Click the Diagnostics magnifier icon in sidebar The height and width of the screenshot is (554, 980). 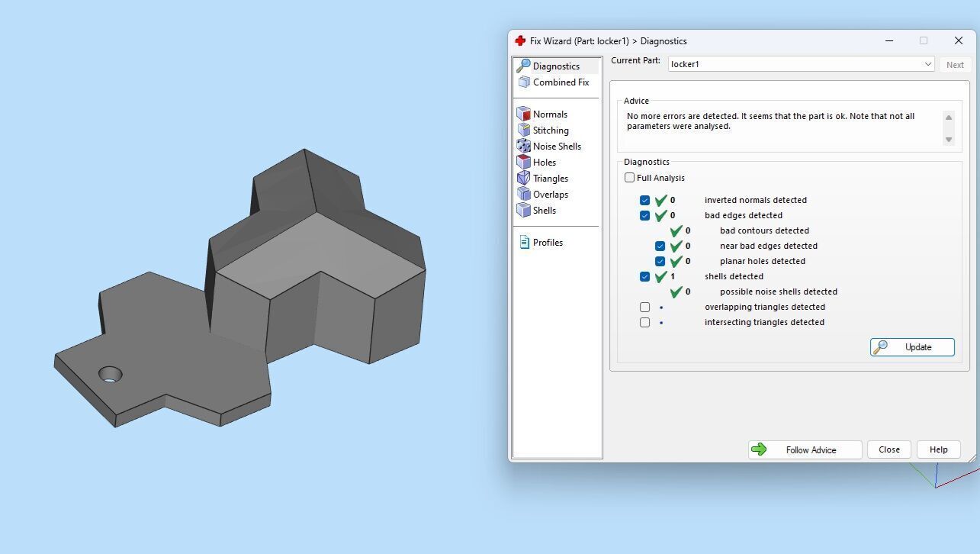click(523, 66)
